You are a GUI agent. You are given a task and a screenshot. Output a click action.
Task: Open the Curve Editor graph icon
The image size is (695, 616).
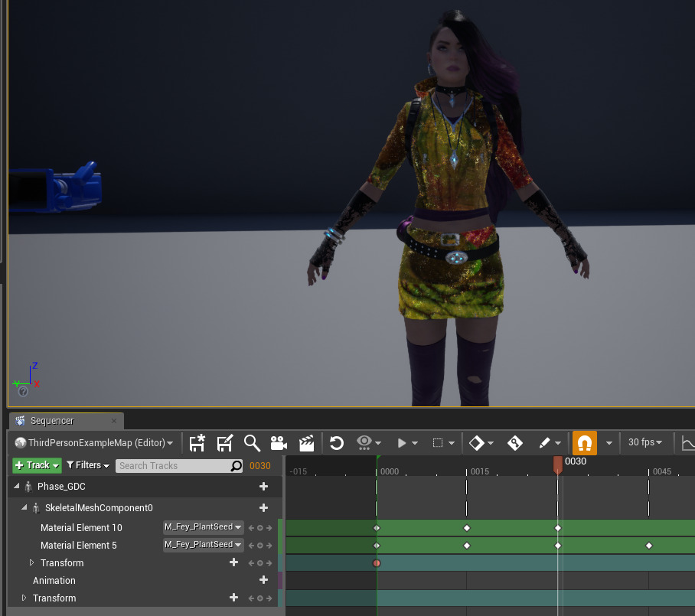point(687,443)
